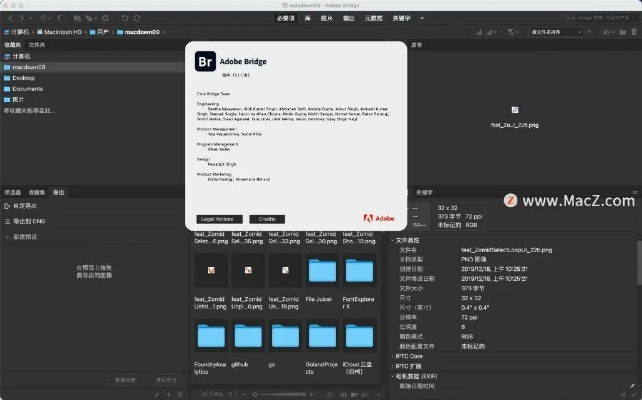The height and width of the screenshot is (400, 642).
Task: Click the Credits button in About dialog
Action: point(266,218)
